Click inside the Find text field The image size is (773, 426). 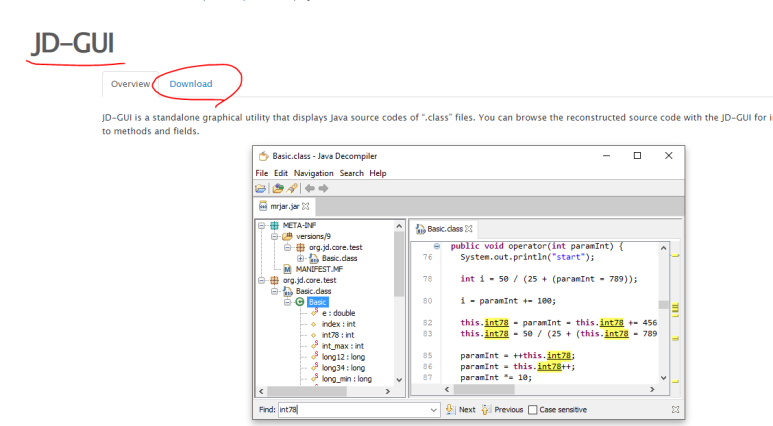click(353, 410)
